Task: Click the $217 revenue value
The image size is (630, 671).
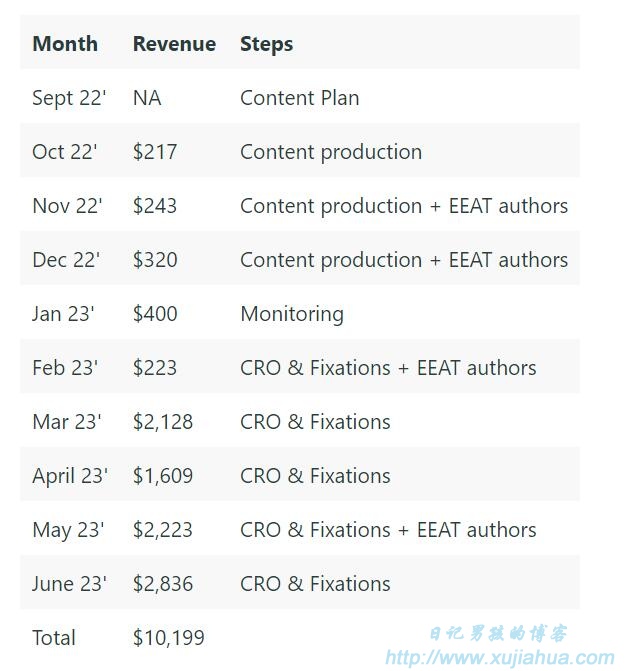Action: click(x=155, y=152)
